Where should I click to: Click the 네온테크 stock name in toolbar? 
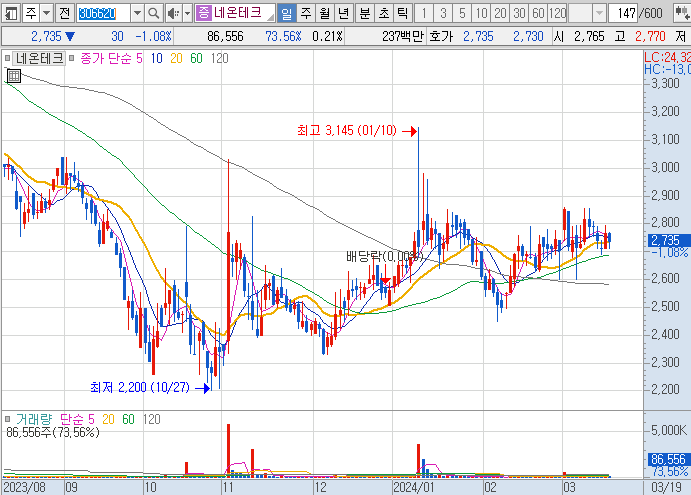pos(238,13)
